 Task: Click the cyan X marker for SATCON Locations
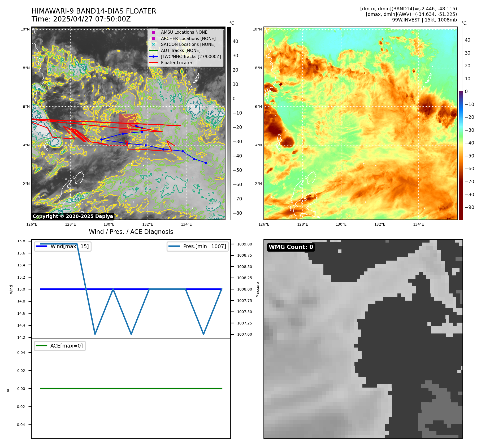153,45
